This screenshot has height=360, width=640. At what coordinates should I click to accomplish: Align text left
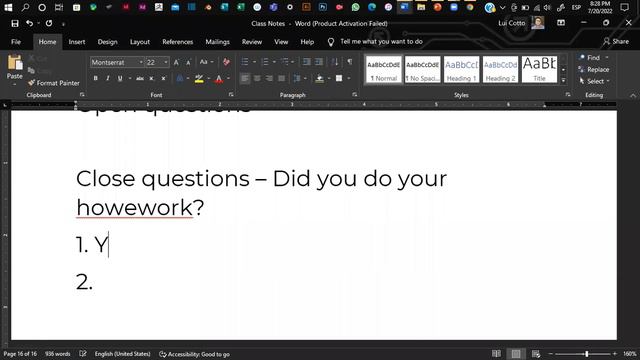pyautogui.click(x=245, y=78)
